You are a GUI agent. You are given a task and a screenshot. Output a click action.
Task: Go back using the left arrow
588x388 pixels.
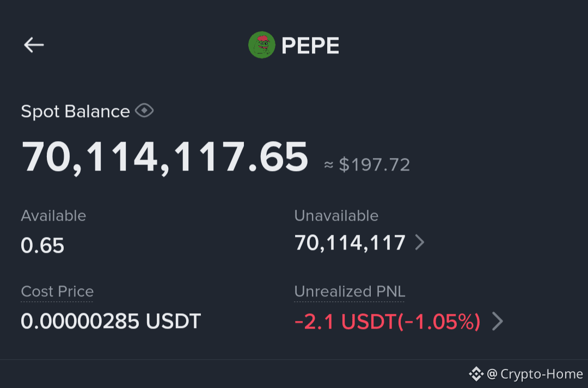pos(34,45)
